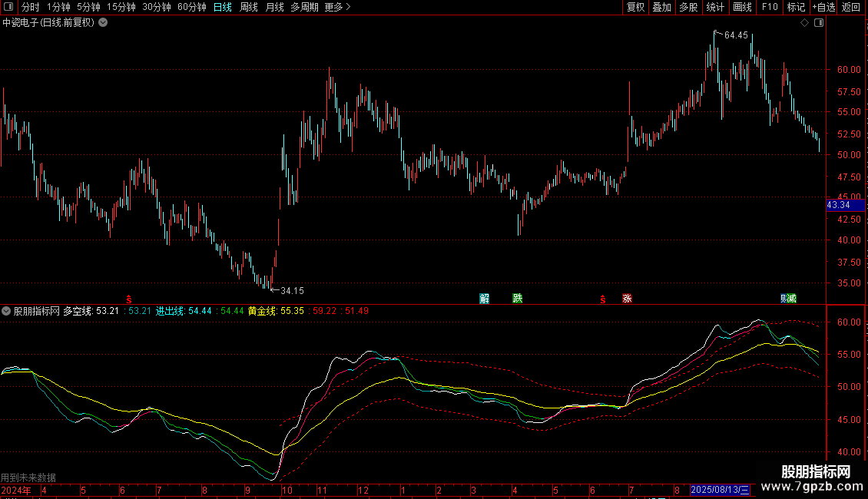
Task: Open dropdown next to 中瓷电子 title
Action: [103, 23]
